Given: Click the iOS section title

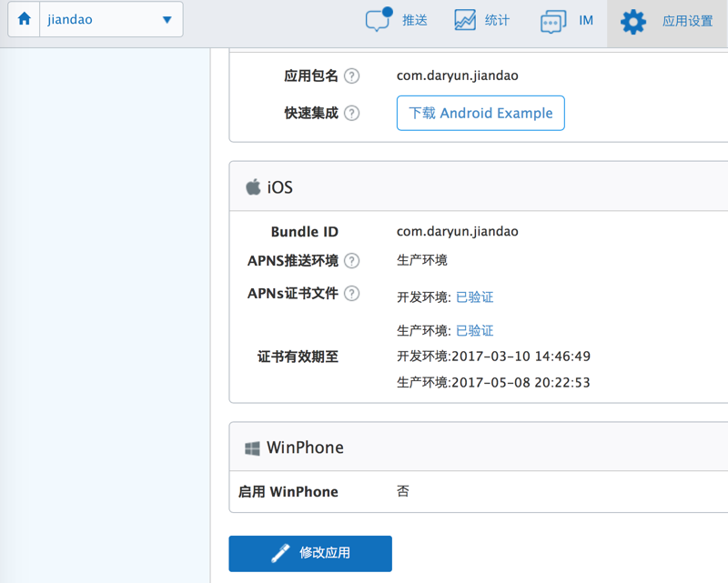Looking at the screenshot, I should click(279, 187).
